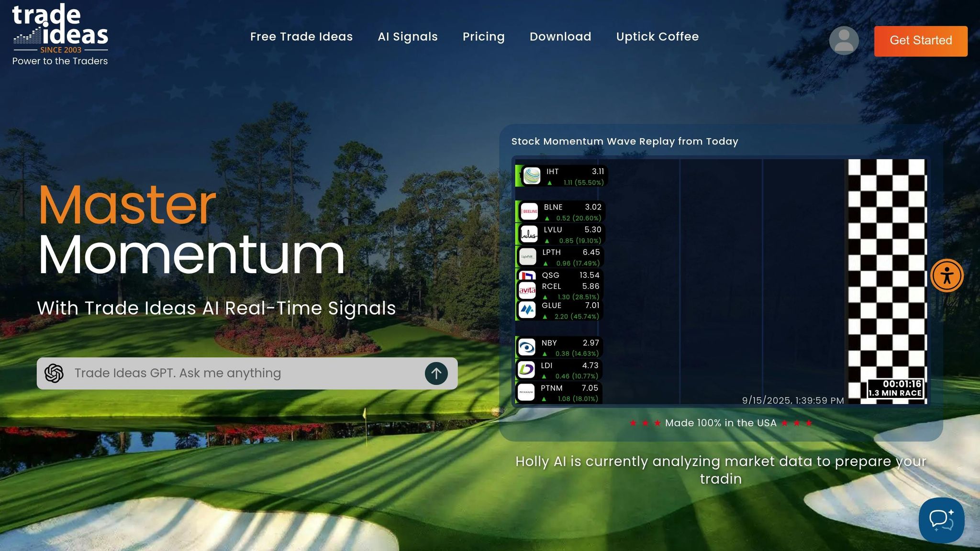Open the AI Signals menu item
This screenshot has width=980, height=551.
[x=408, y=37]
